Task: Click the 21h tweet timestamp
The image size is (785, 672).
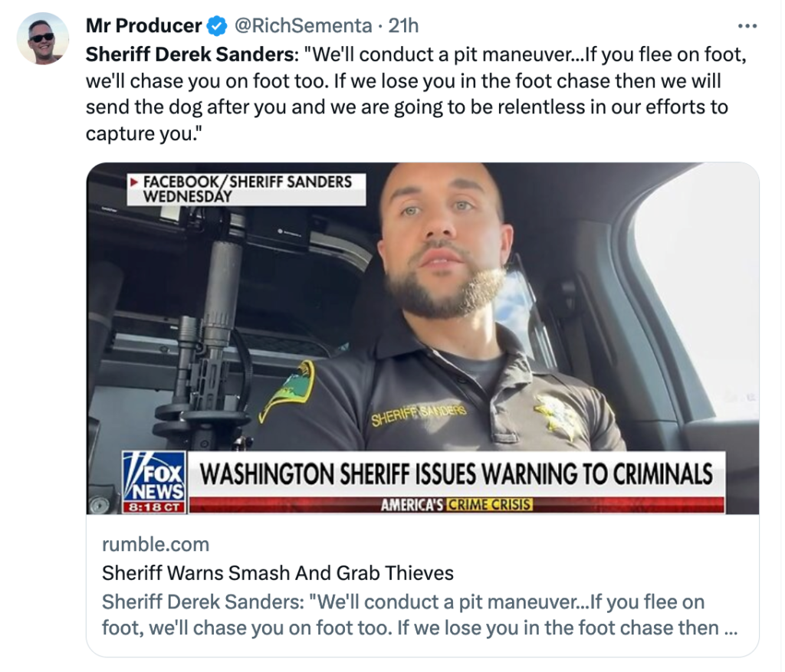Action: point(403,26)
